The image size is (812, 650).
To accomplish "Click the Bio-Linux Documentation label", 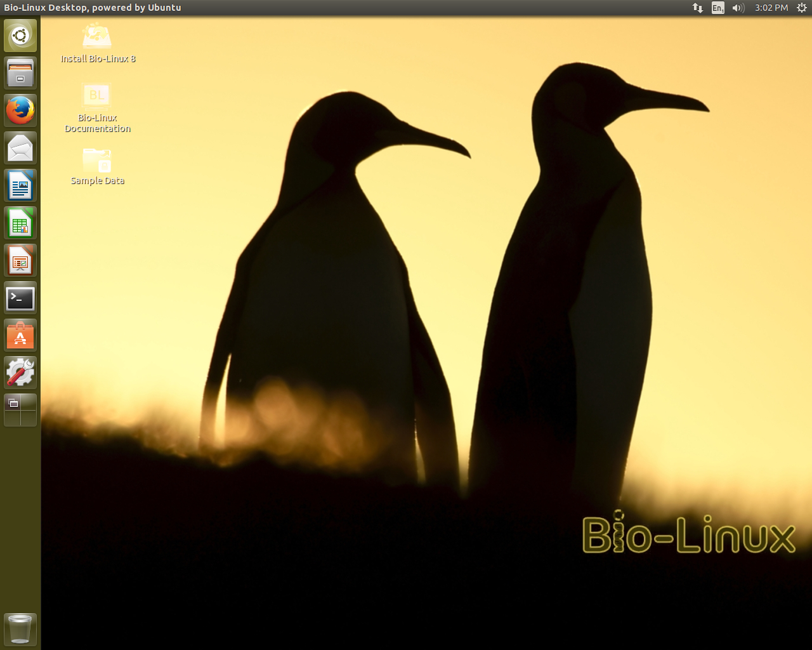I will pyautogui.click(x=98, y=123).
